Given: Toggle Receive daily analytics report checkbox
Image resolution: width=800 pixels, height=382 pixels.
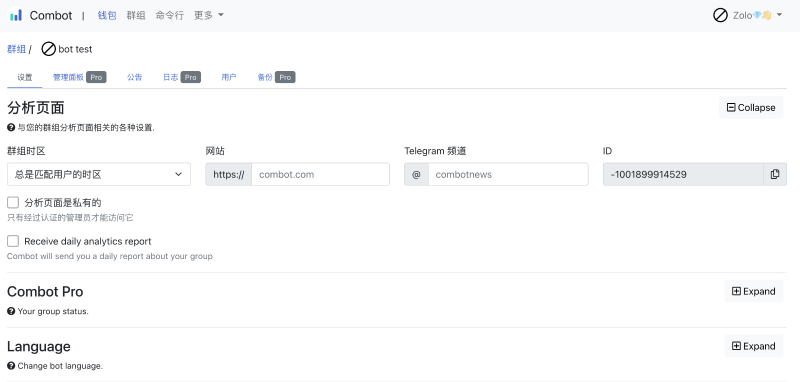Looking at the screenshot, I should (13, 241).
